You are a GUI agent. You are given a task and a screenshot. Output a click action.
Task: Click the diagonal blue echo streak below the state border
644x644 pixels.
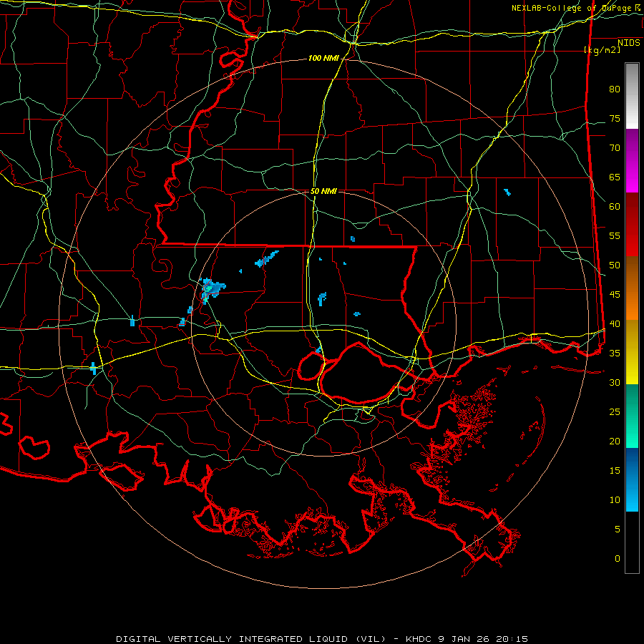pyautogui.click(x=267, y=259)
